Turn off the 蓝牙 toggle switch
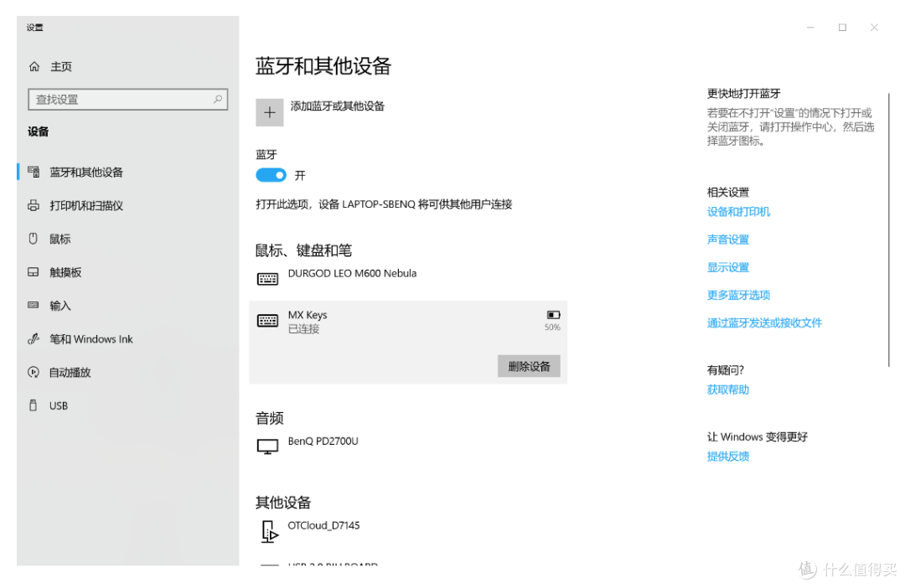Viewport: 905px width, 588px height. tap(271, 175)
